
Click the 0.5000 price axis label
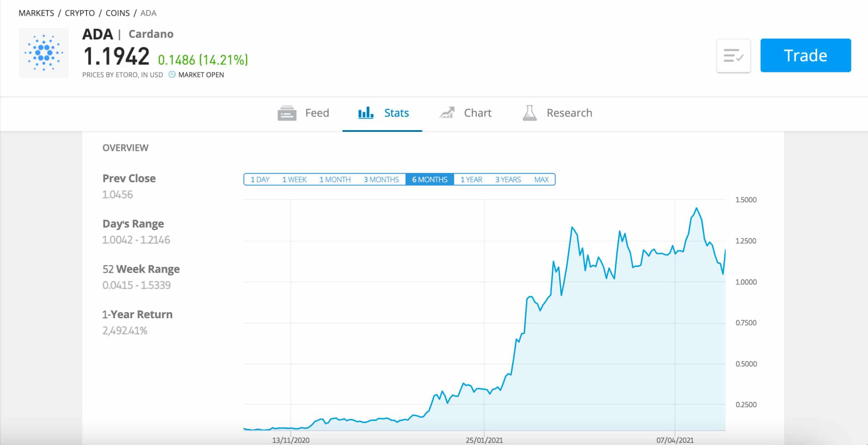pyautogui.click(x=746, y=364)
